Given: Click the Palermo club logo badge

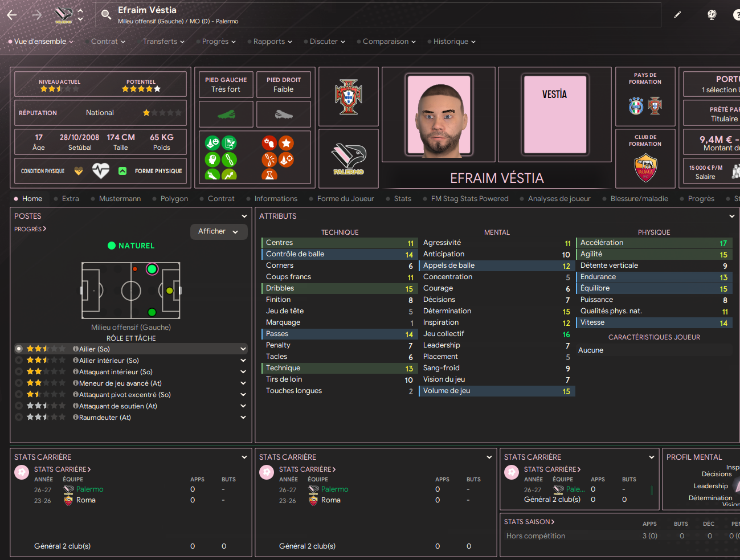Looking at the screenshot, I should 349,160.
